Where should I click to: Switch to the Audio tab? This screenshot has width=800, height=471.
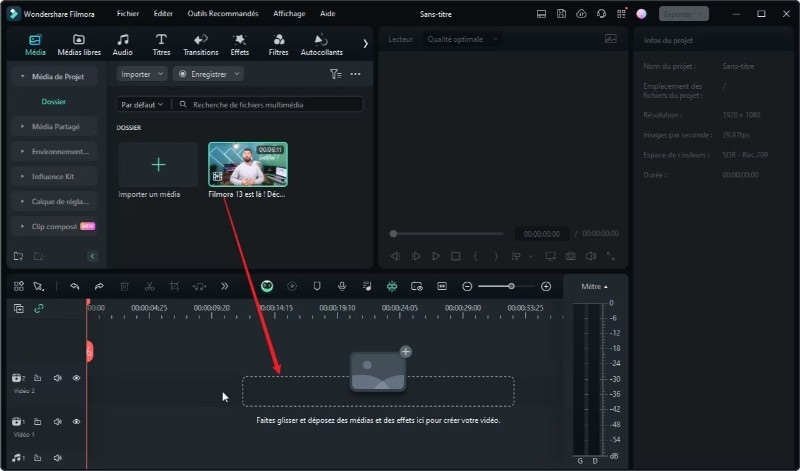pos(122,45)
